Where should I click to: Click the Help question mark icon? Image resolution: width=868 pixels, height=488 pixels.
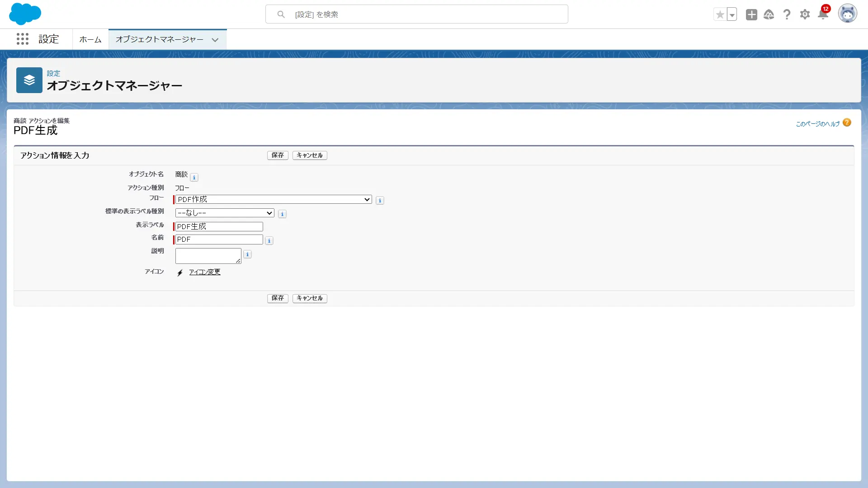787,14
